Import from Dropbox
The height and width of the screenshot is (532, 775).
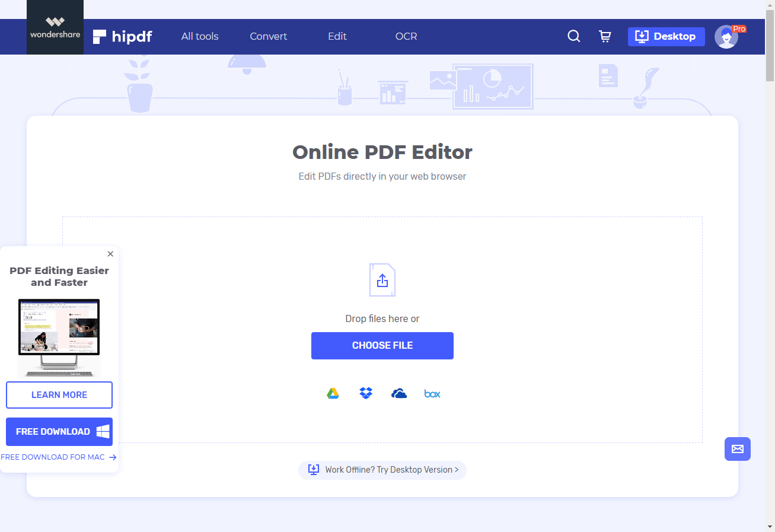coord(366,393)
